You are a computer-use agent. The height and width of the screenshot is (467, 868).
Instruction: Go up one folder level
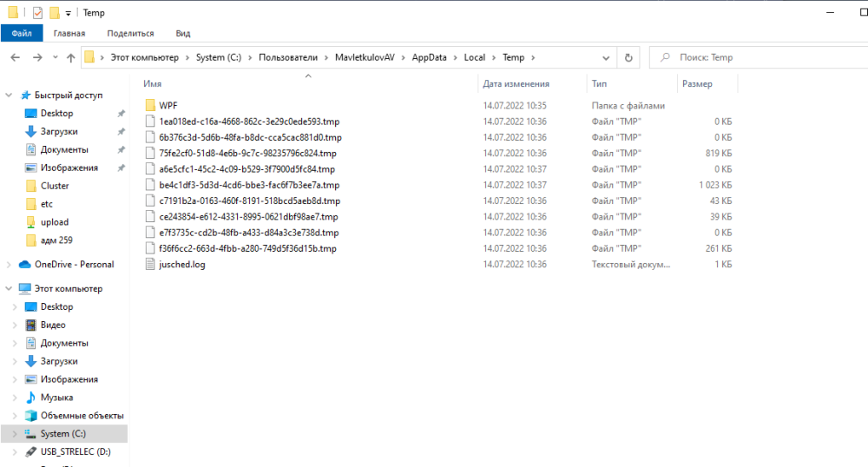pos(71,57)
